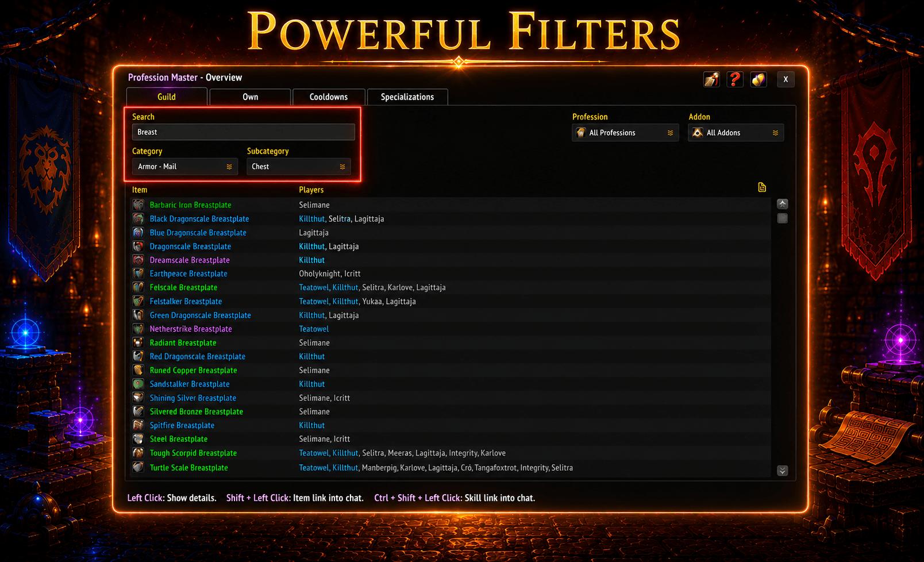
Task: Click Radiant Breastplate item name
Action: pos(183,342)
